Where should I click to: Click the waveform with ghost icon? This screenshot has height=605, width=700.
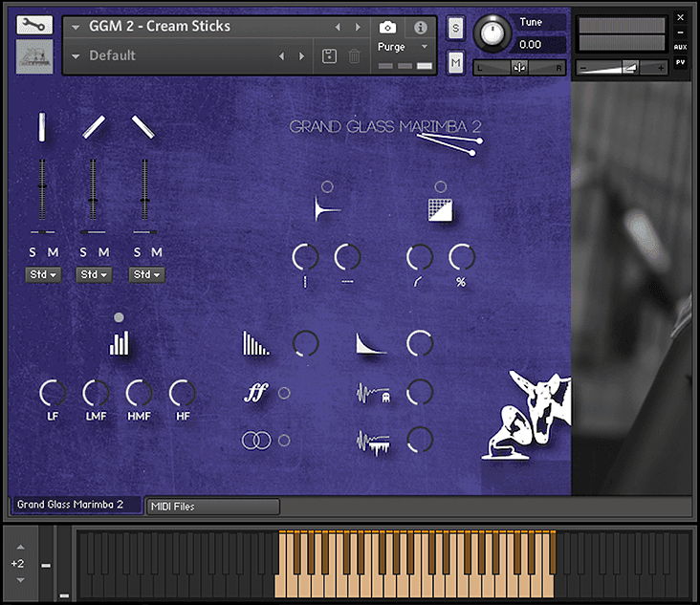[373, 393]
